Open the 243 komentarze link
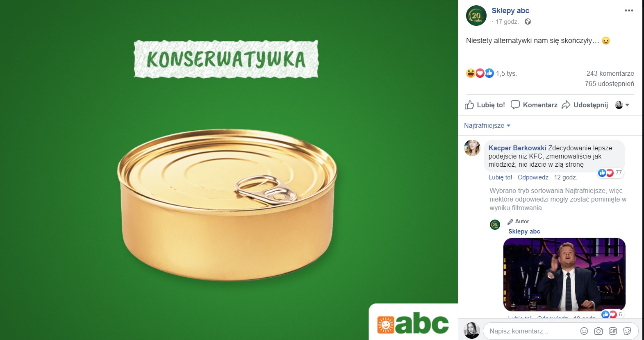This screenshot has width=644, height=340. [610, 73]
